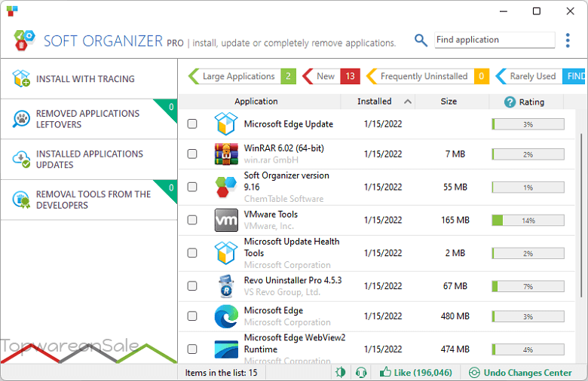Click the 'VS Revo Group, Ltd.' publisher text
This screenshot has width=588, height=381.
pyautogui.click(x=282, y=292)
